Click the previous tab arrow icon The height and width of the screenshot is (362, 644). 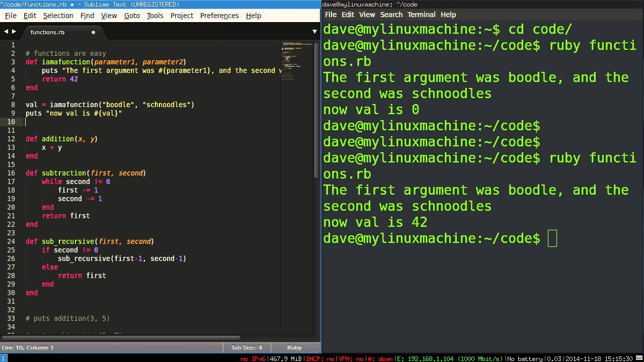pyautogui.click(x=6, y=31)
